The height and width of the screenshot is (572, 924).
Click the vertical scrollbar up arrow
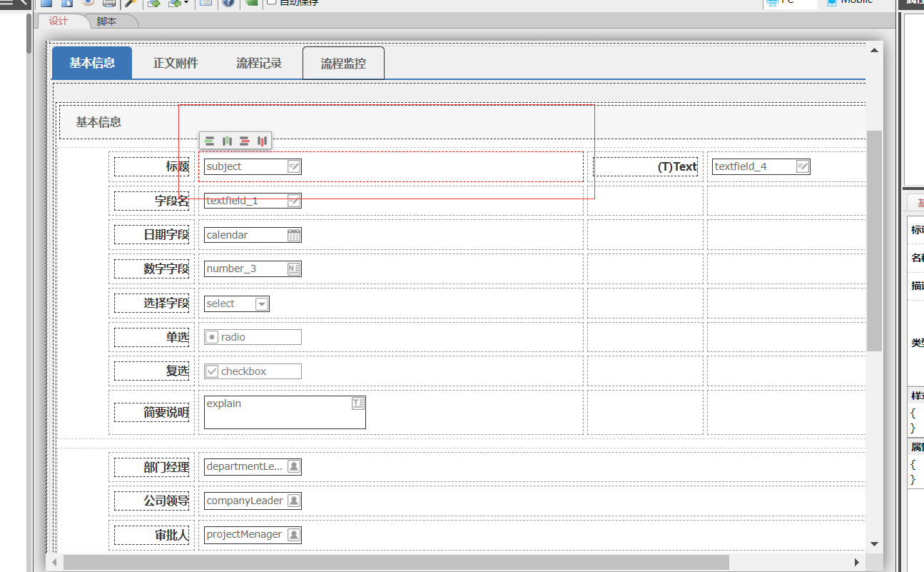pyautogui.click(x=874, y=50)
